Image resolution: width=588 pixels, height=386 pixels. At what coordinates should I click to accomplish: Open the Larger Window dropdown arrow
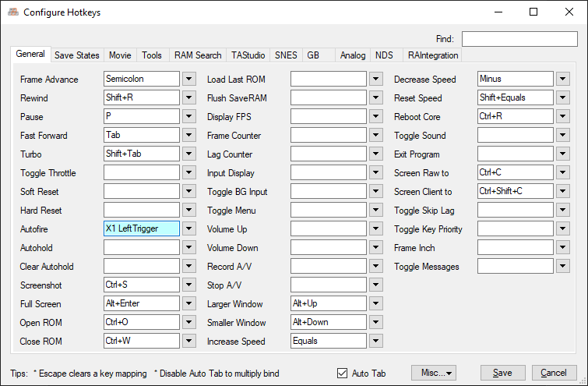click(x=375, y=303)
